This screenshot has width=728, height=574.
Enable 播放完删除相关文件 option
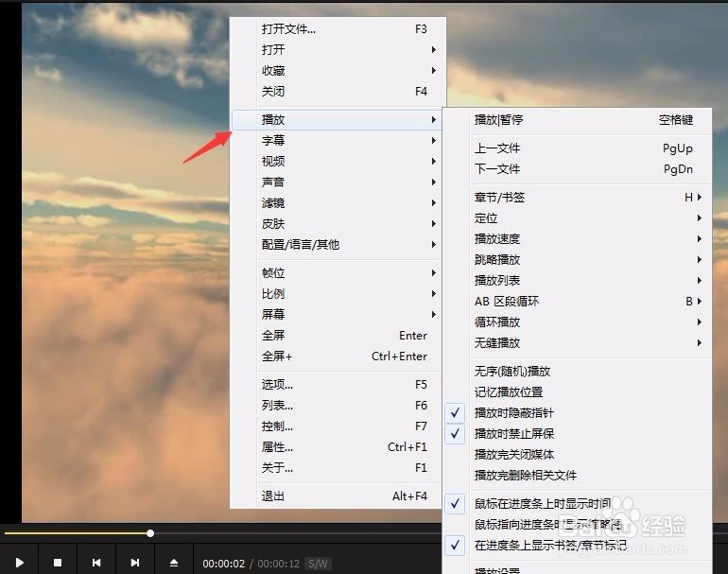pyautogui.click(x=577, y=475)
